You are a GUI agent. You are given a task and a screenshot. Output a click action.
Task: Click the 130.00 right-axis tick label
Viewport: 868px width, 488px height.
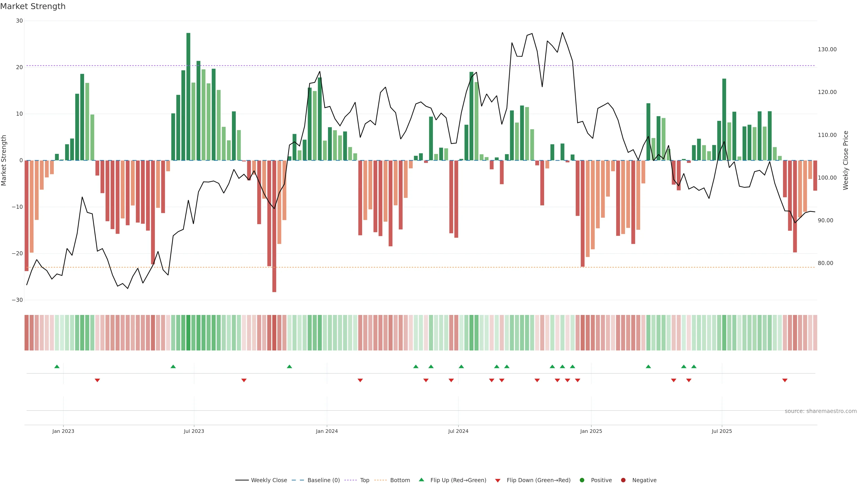click(827, 49)
